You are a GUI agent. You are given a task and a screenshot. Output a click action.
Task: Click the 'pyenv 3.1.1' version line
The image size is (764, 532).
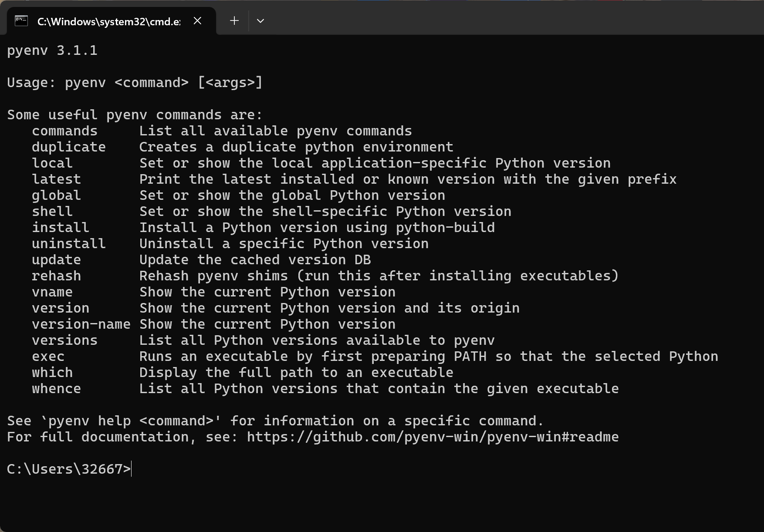tap(52, 51)
